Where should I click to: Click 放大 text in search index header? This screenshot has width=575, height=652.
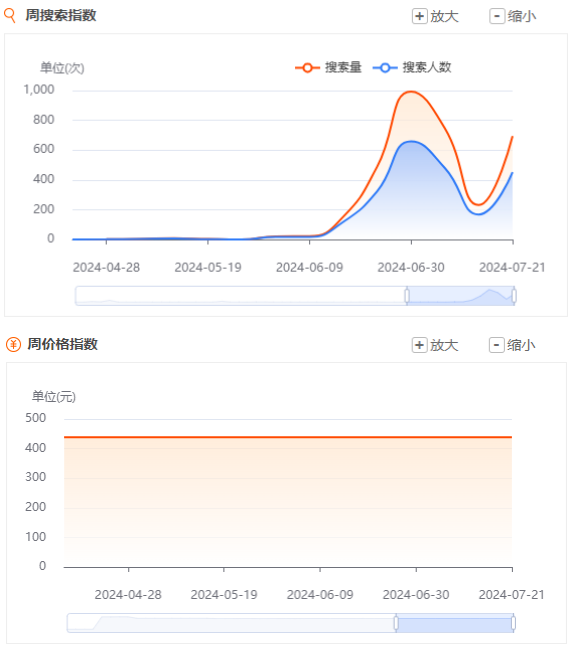pos(444,16)
